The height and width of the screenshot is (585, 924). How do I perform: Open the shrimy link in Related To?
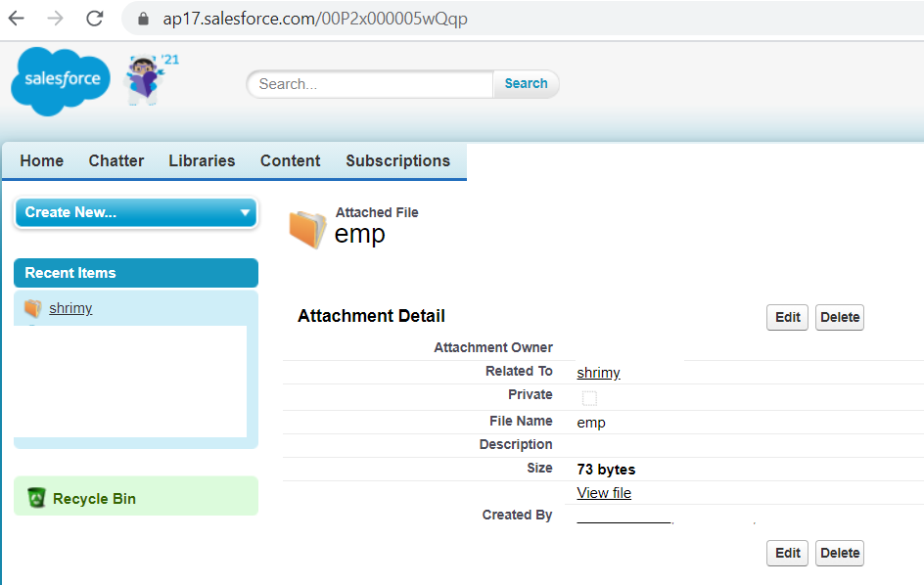pyautogui.click(x=598, y=373)
